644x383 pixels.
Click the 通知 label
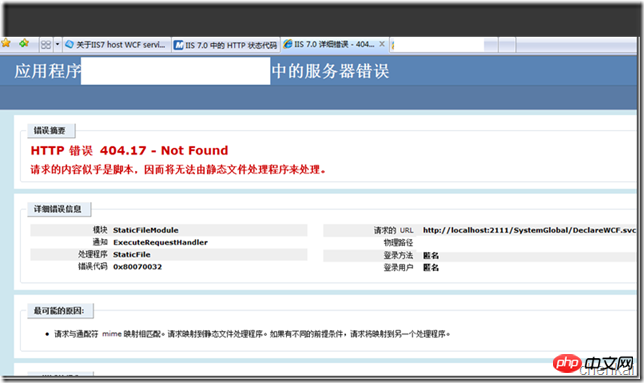100,242
